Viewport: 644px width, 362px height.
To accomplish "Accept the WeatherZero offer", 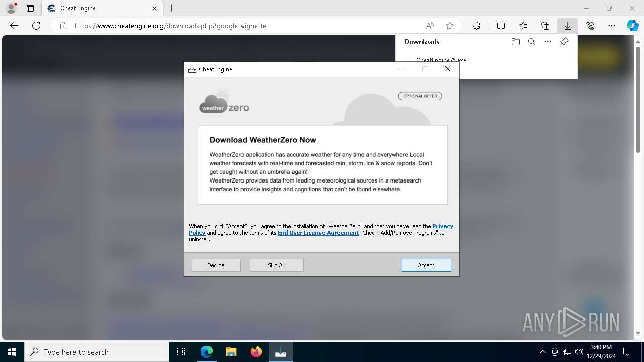I will 426,265.
